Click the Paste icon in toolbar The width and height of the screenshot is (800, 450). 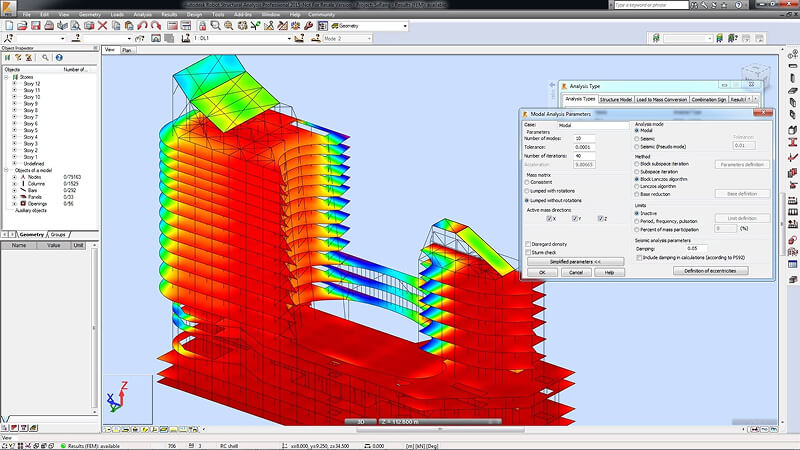coord(129,26)
